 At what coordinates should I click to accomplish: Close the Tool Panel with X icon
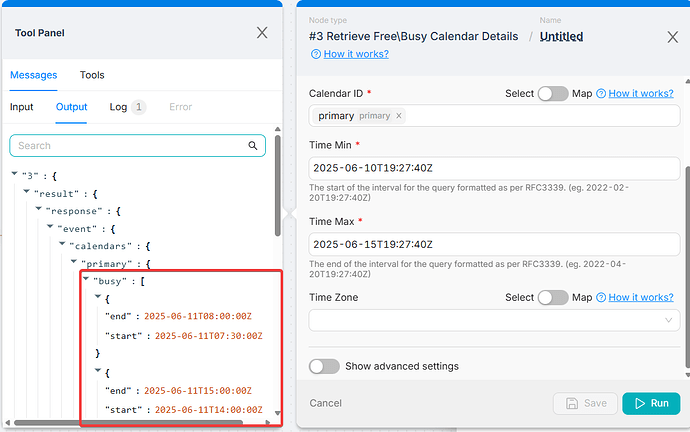coord(262,33)
